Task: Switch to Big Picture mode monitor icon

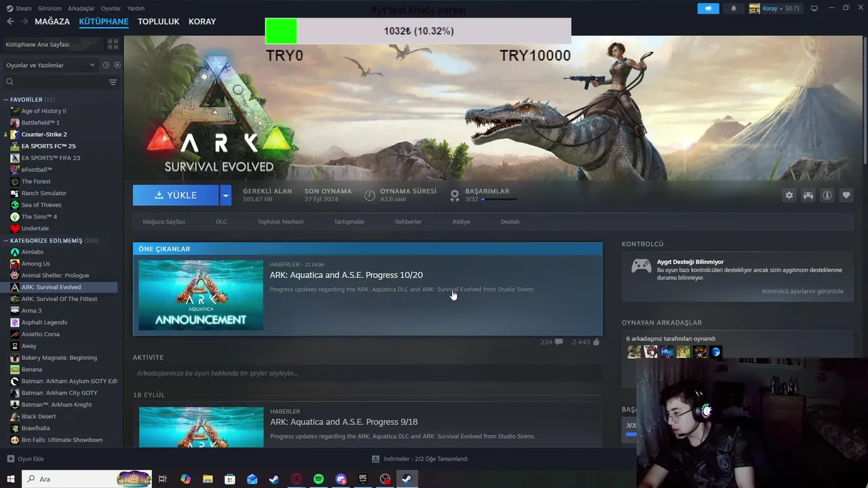Action: [814, 8]
